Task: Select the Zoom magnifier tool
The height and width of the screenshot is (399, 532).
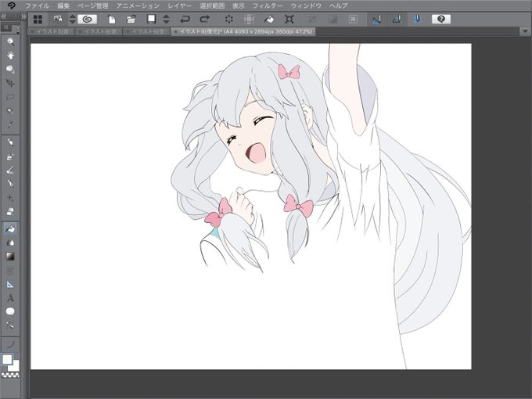Action: pos(10,41)
